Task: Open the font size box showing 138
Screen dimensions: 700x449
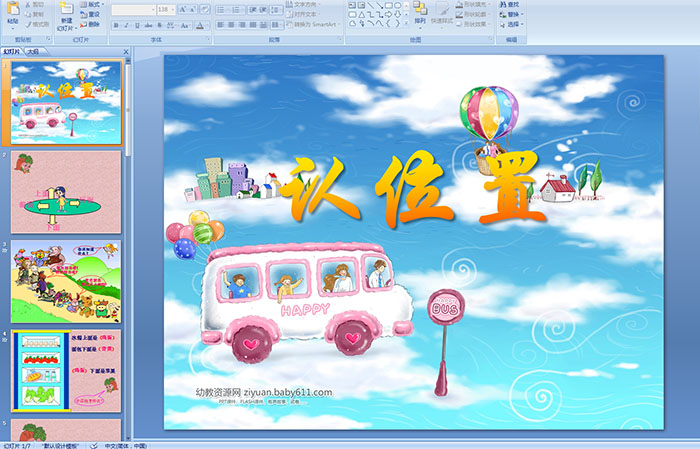Action: click(166, 10)
